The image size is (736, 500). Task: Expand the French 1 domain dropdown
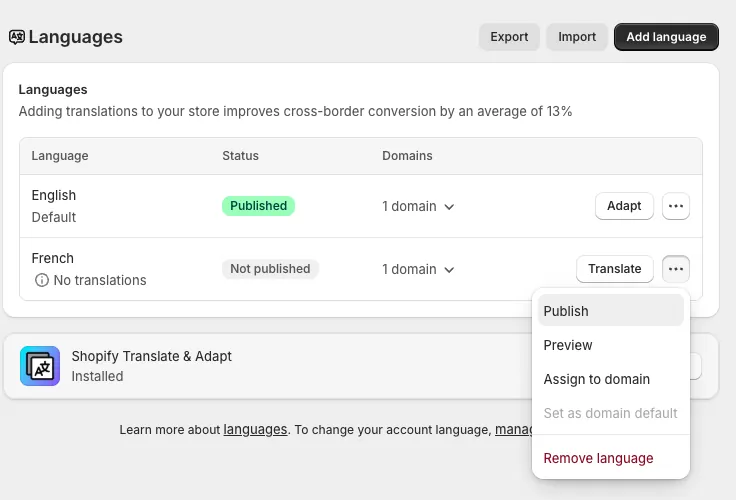[x=418, y=269]
